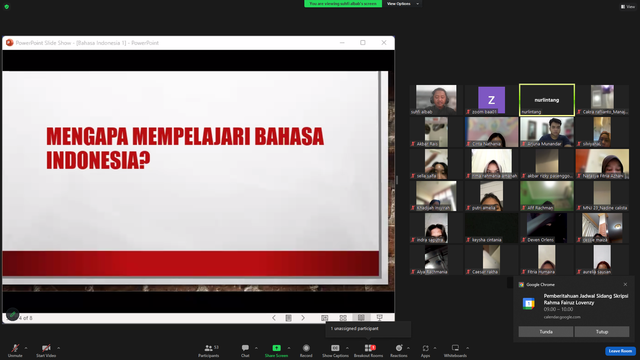
Task: Start recording with the Record button
Action: [x=306, y=350]
